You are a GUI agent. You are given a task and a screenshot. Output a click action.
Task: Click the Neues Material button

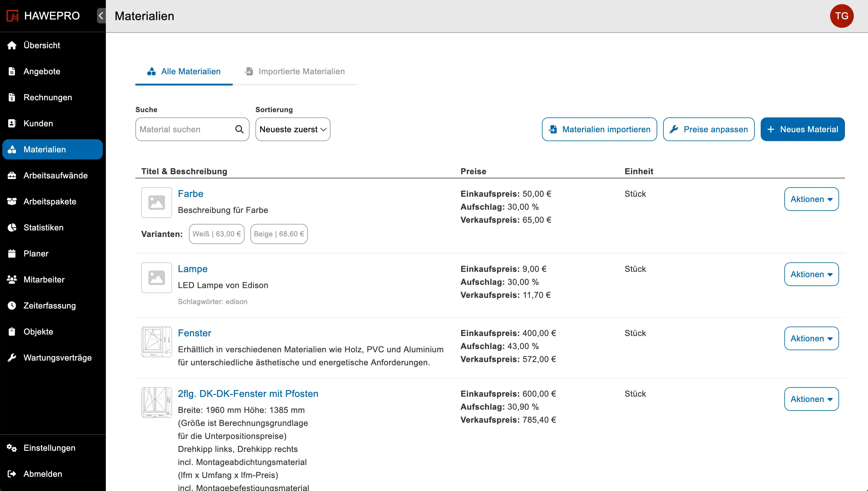pyautogui.click(x=802, y=129)
